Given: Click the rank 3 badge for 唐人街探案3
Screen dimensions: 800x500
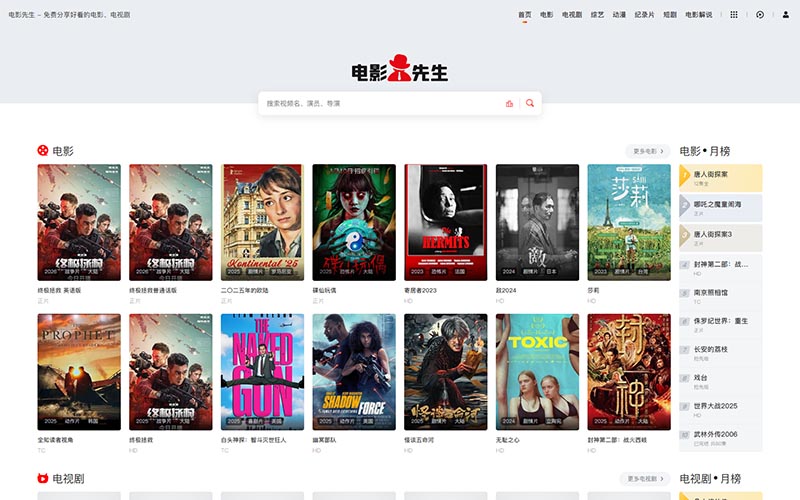Looking at the screenshot, I should 685,236.
